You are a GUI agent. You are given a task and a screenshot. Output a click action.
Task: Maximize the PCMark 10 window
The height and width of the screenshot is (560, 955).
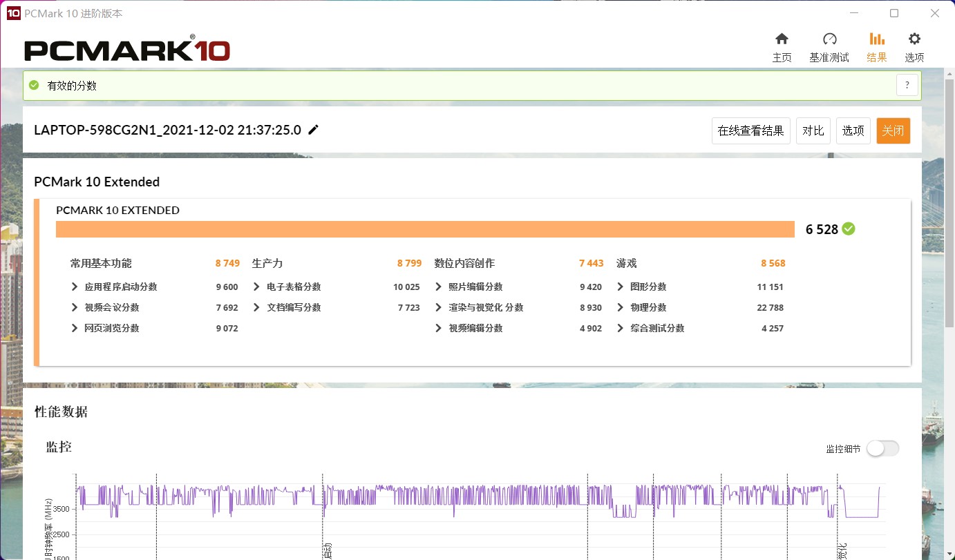point(894,13)
